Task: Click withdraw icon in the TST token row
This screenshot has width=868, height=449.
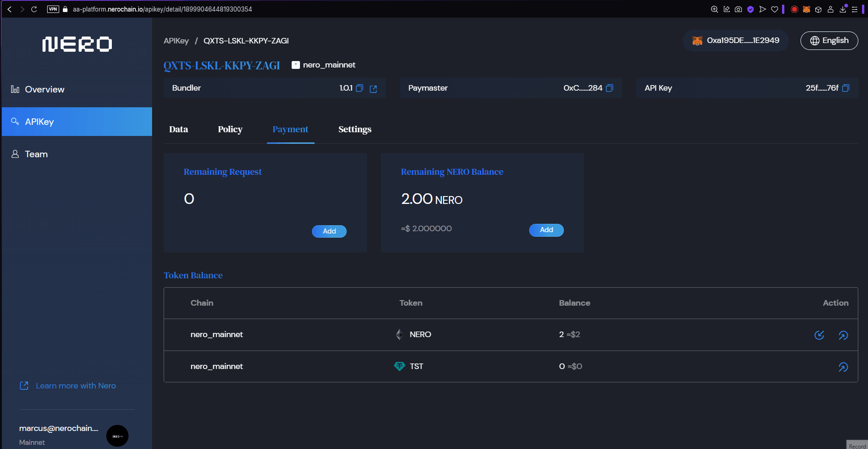Action: point(843,367)
